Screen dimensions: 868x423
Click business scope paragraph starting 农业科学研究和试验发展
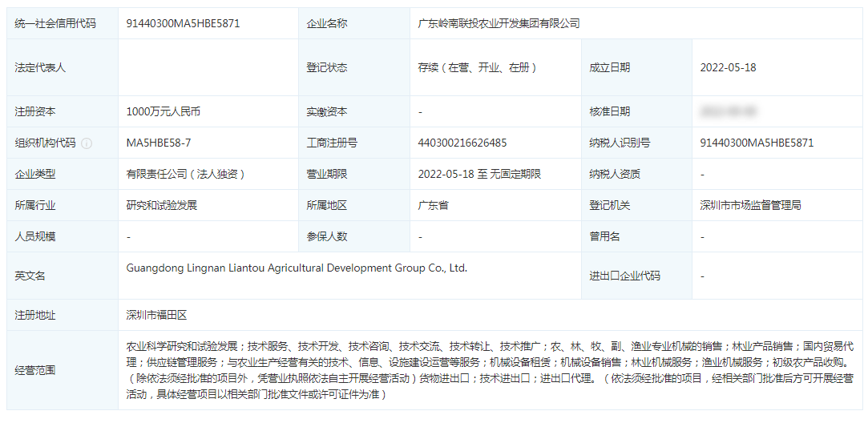point(490,370)
